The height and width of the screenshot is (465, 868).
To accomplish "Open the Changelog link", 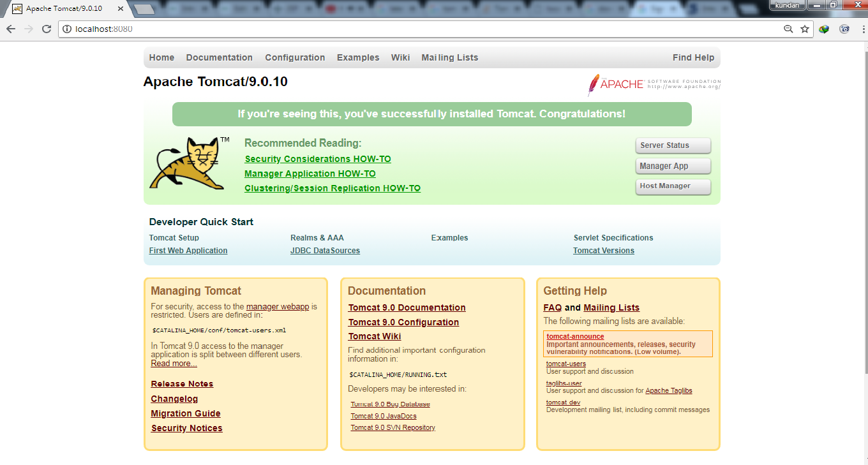I will (x=174, y=399).
